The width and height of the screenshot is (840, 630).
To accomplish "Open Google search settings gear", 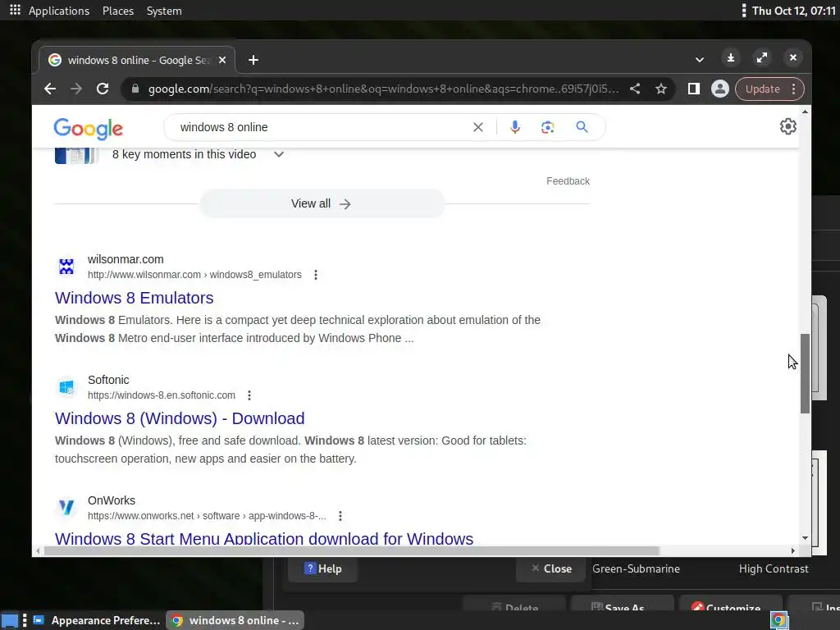I will pos(788,126).
